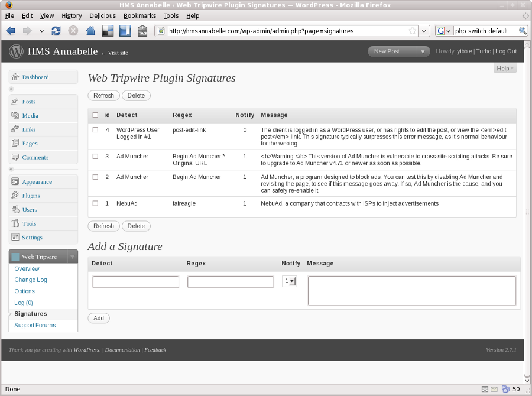
Task: Open the history dropdown beside Forward arrow
Action: click(41, 31)
